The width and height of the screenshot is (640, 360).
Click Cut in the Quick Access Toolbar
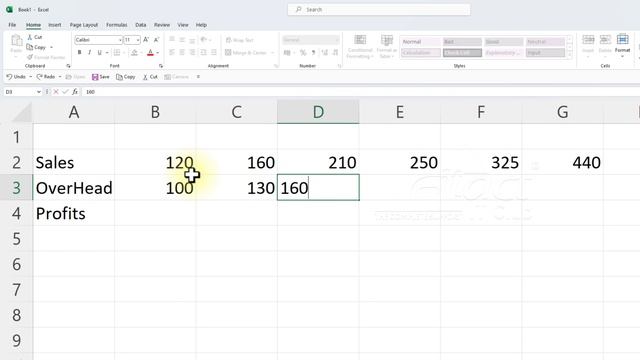click(150, 77)
